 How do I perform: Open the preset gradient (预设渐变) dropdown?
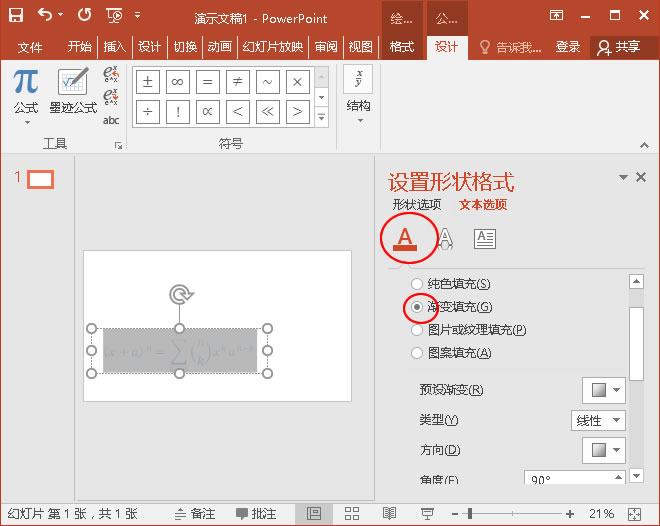point(604,390)
